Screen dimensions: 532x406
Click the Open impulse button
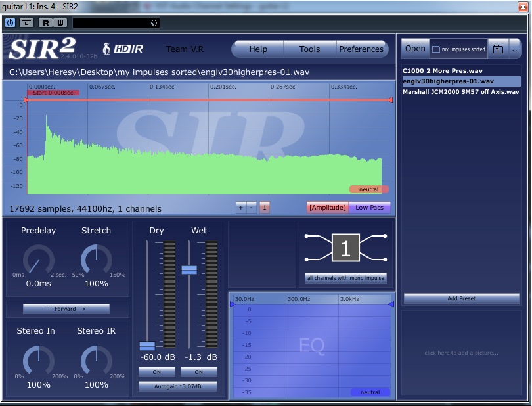pyautogui.click(x=415, y=49)
